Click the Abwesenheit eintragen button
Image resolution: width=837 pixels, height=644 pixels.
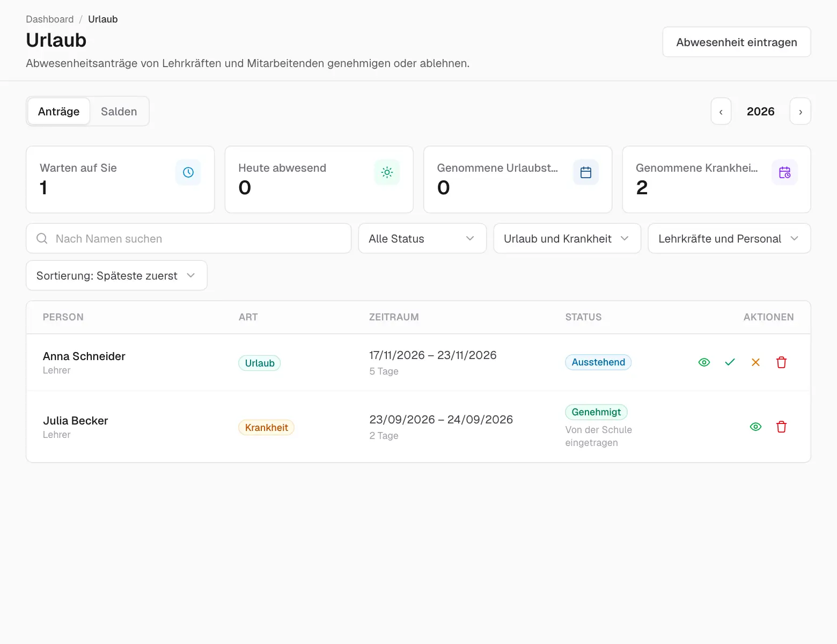coord(737,42)
